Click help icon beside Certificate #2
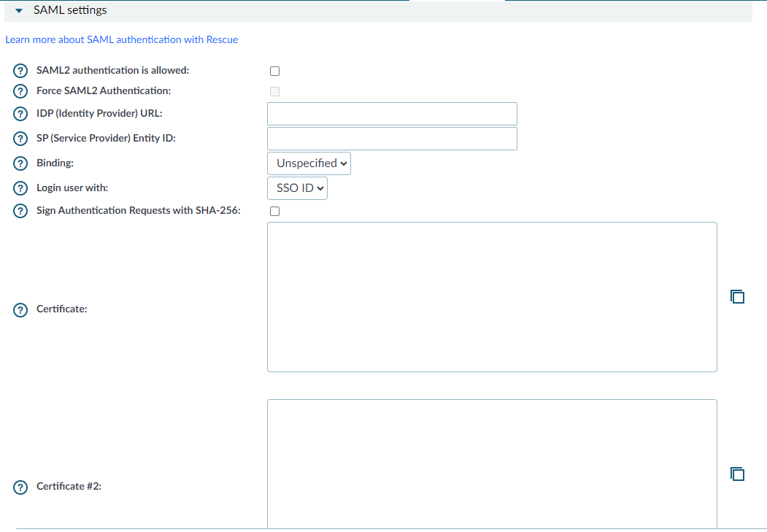Screen dimensions: 767x532 21,487
